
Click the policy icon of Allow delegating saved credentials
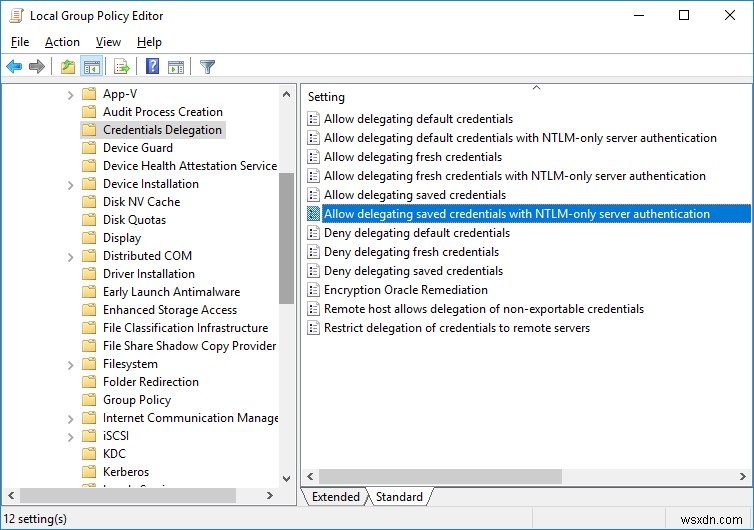[314, 195]
